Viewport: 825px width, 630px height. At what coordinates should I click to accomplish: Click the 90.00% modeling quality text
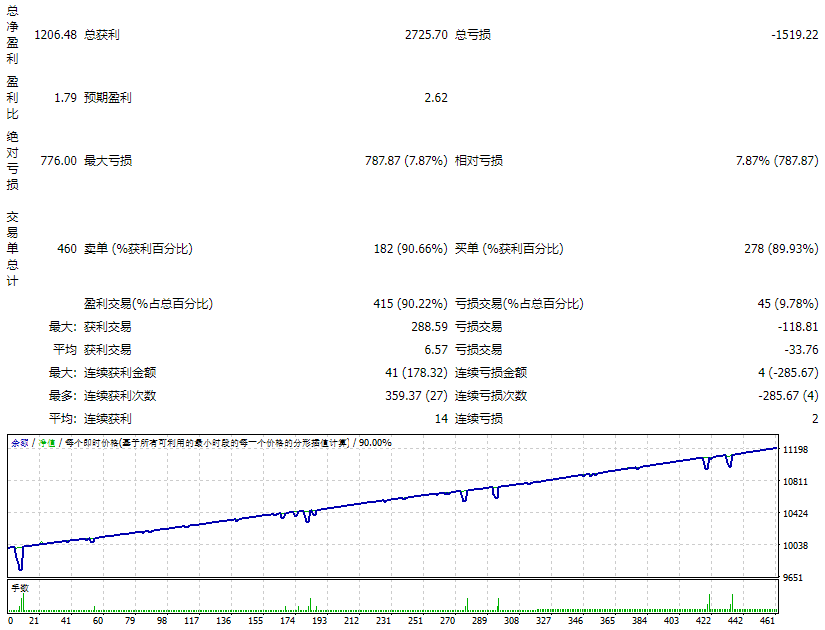(x=376, y=442)
